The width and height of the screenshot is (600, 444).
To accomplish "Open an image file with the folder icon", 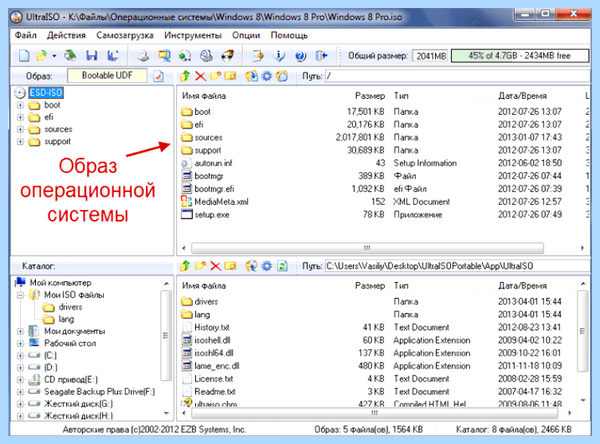I will pos(41,56).
